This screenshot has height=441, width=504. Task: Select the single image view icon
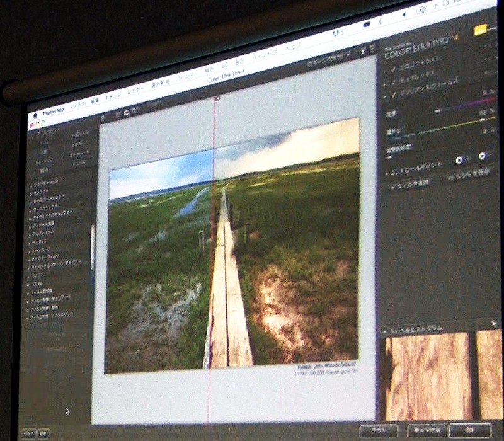pos(118,114)
